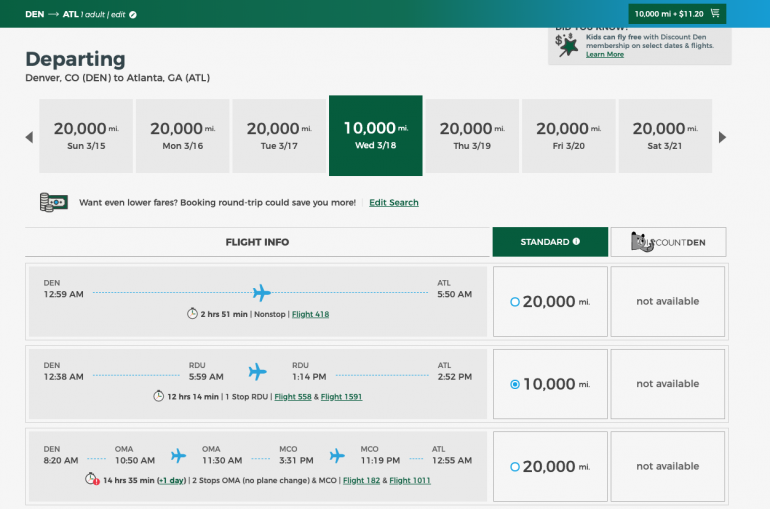This screenshot has width=770, height=509.
Task: Open the Edit Search link
Action: pyautogui.click(x=394, y=203)
